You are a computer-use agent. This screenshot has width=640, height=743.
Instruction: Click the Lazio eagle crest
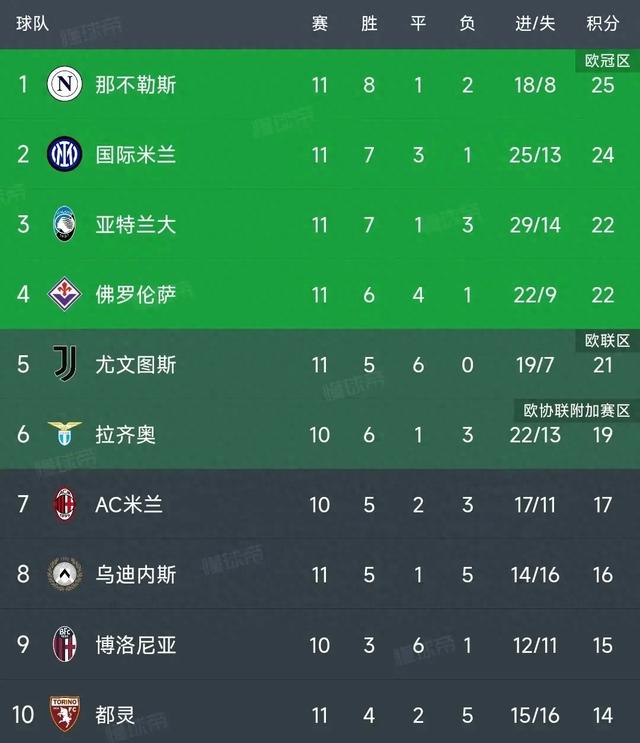point(63,434)
